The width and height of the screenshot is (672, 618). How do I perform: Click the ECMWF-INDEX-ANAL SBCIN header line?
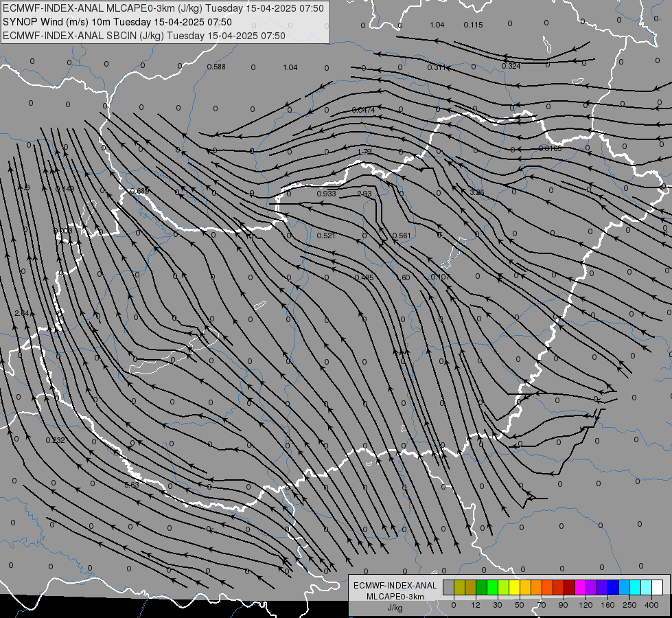[144, 36]
